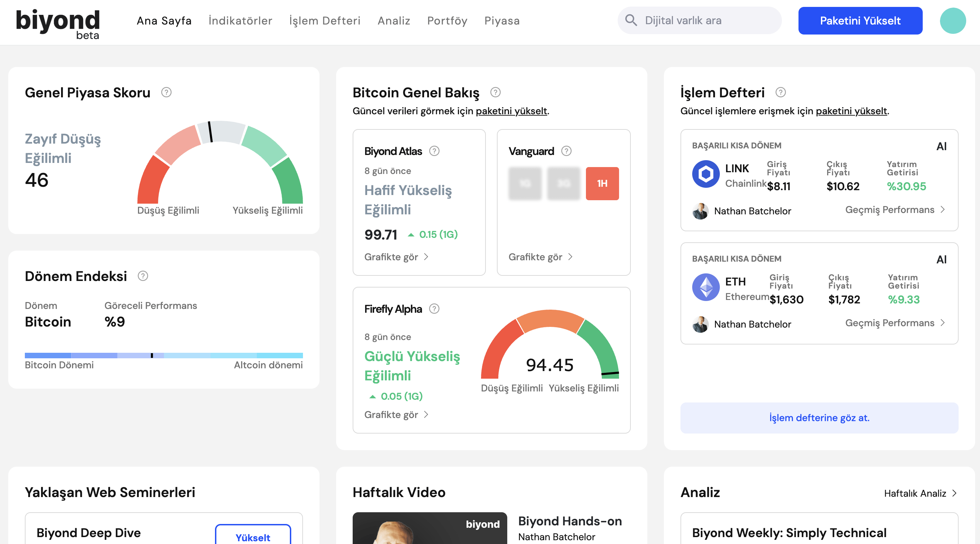Select the middle blurred Vanguard timeframe box
Image resolution: width=980 pixels, height=544 pixels.
point(563,184)
